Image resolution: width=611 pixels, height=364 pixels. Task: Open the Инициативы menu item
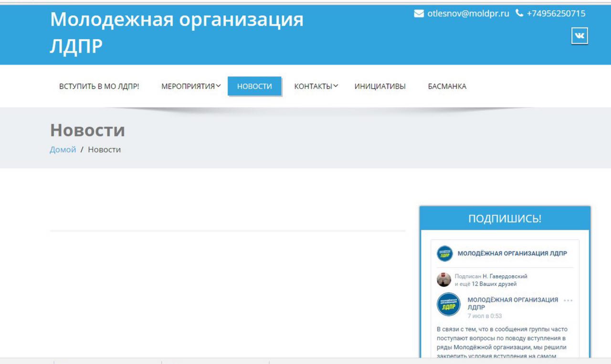[x=380, y=86]
